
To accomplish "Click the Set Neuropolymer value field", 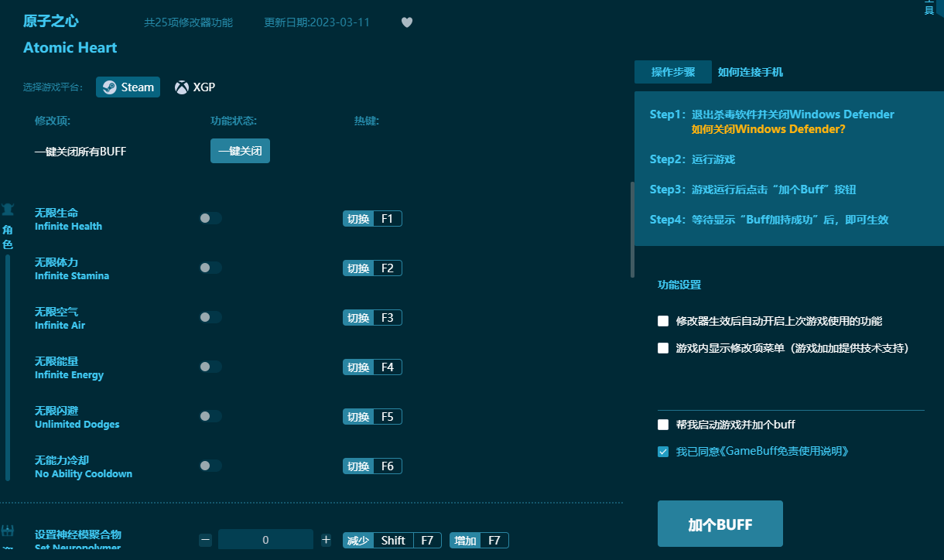I will pos(265,540).
